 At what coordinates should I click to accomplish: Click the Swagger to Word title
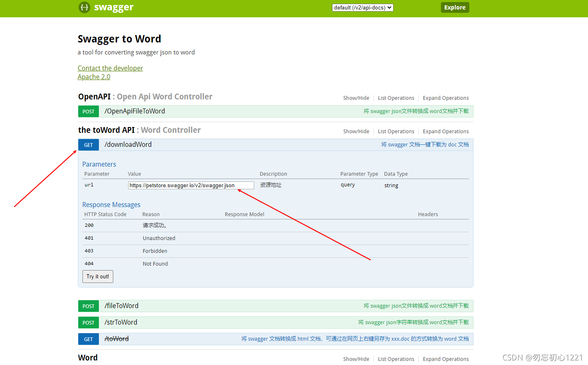coord(119,39)
